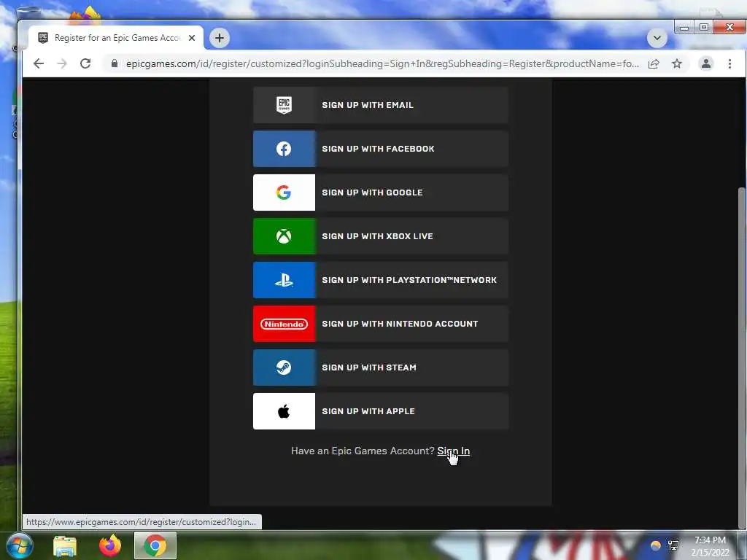Choose Sign Up with Email

pyautogui.click(x=380, y=105)
